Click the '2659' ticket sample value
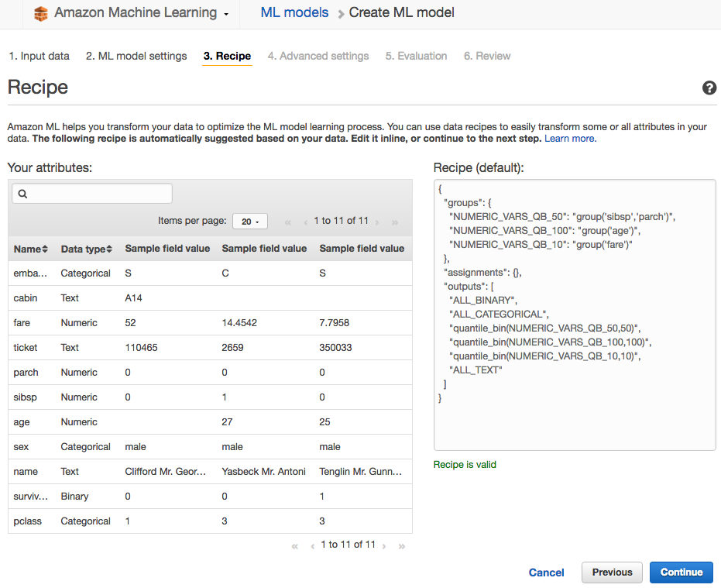Screen dimensions: 721x588 point(232,348)
